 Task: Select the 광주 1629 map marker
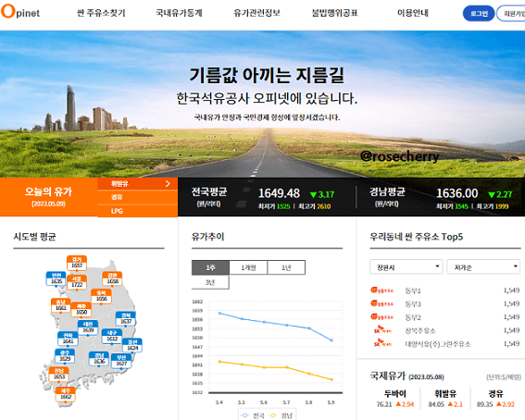(x=65, y=355)
